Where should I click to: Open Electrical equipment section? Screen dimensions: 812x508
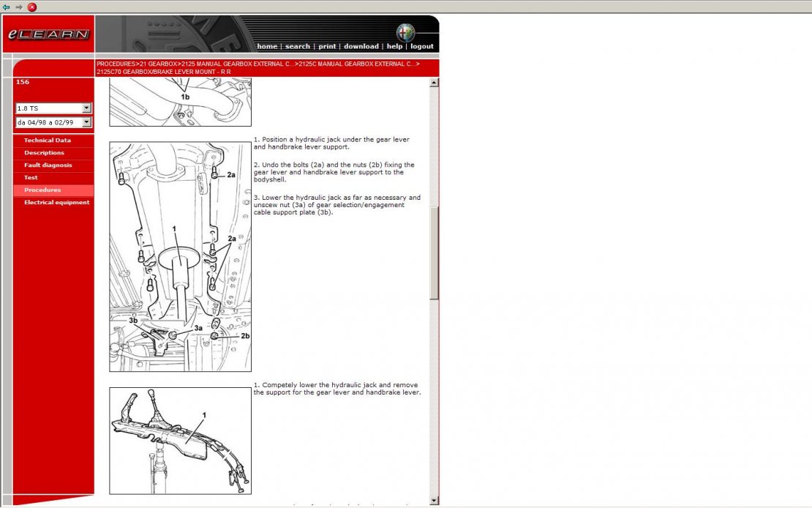pos(56,203)
